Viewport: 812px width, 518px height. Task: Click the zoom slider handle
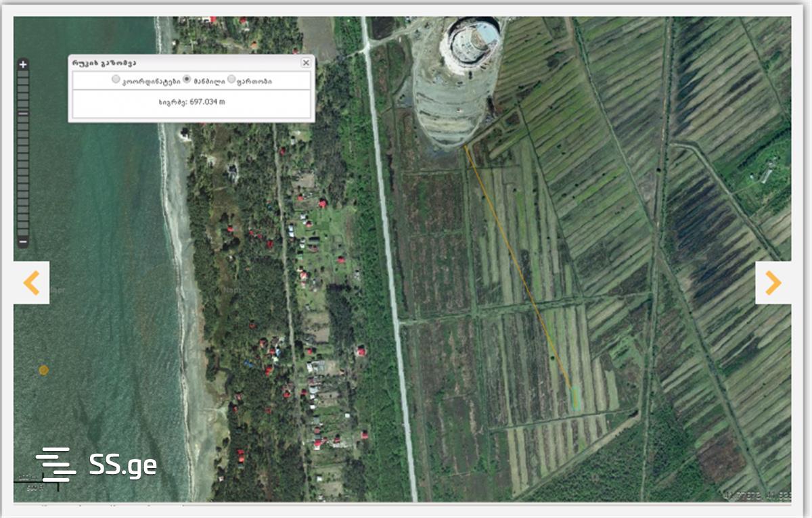23,114
